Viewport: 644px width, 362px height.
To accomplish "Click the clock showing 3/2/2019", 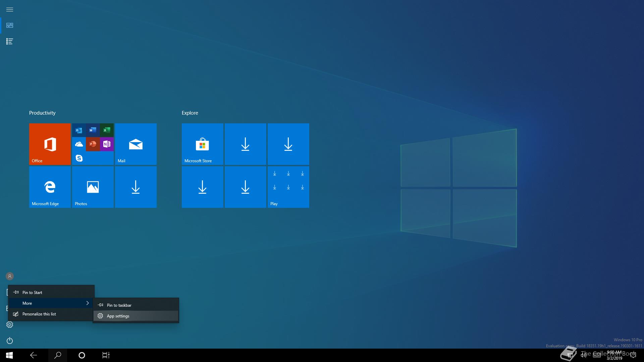I will click(x=614, y=355).
